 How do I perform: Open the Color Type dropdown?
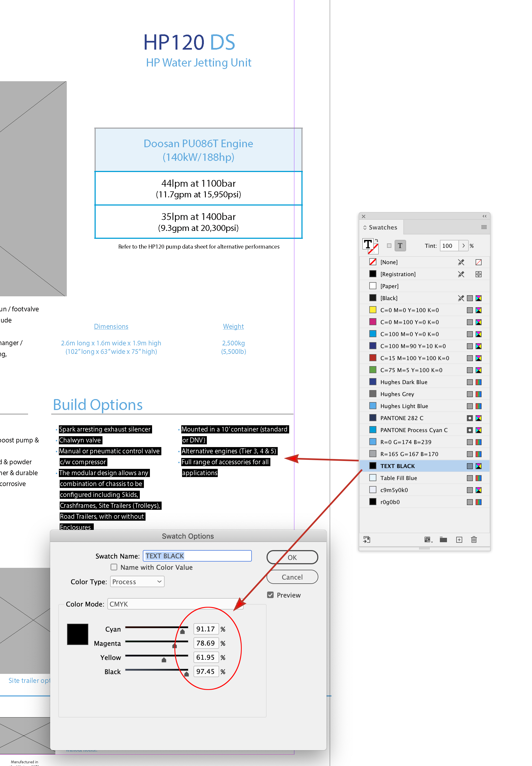point(137,581)
